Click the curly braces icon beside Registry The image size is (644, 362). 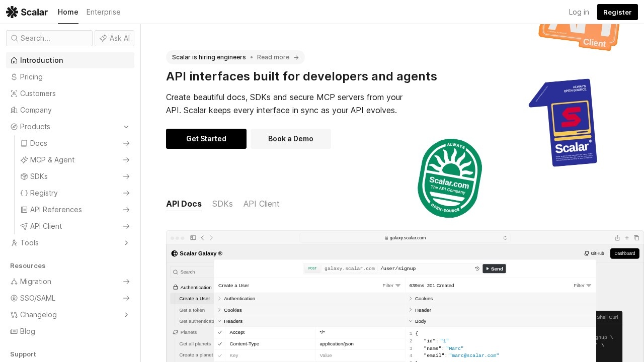[24, 193]
